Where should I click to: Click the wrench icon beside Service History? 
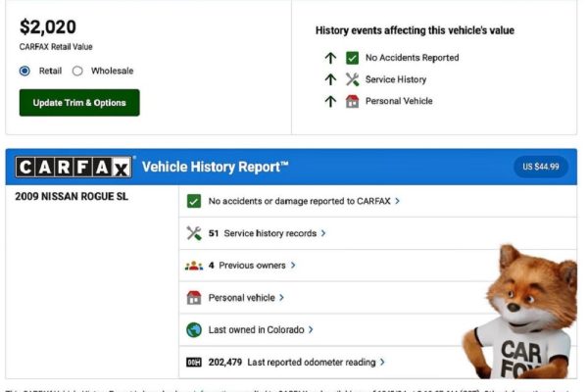point(352,79)
